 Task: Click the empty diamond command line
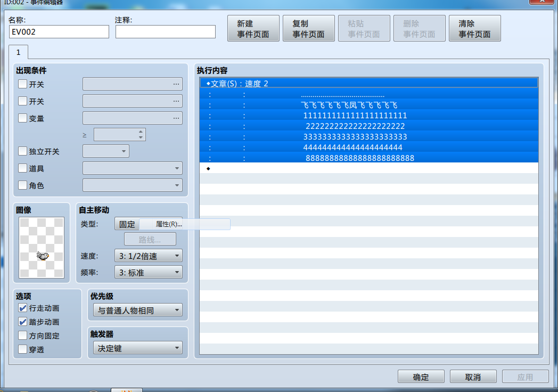pyautogui.click(x=368, y=168)
